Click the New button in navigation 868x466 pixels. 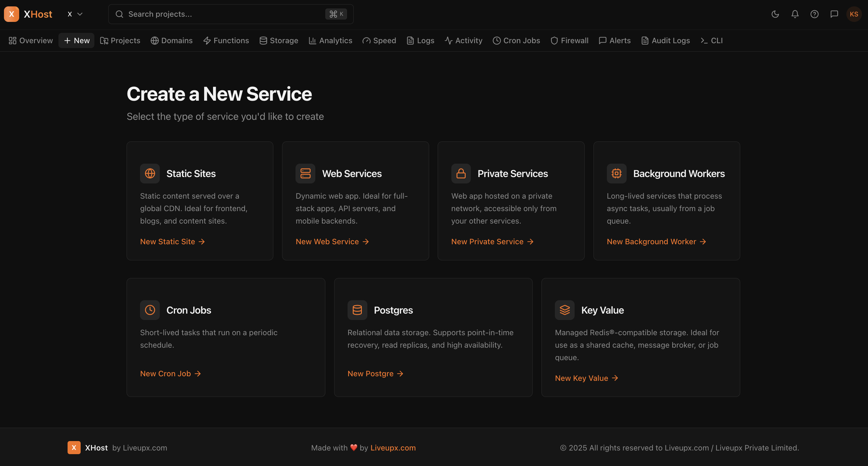click(76, 40)
